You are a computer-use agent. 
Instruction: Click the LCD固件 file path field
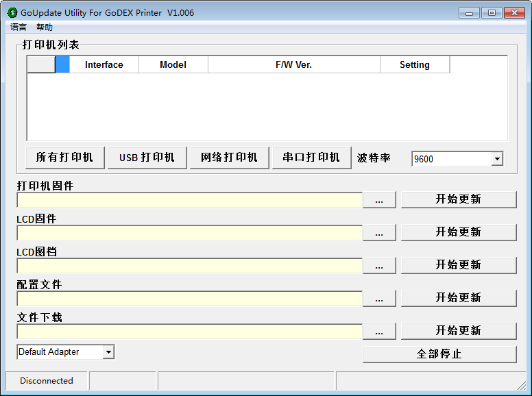tap(190, 232)
